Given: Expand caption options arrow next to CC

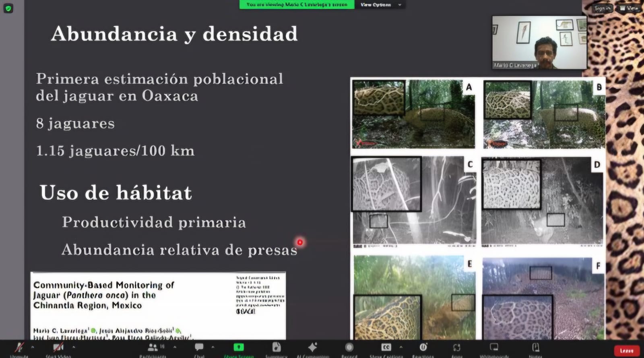Looking at the screenshot, I should [x=401, y=347].
